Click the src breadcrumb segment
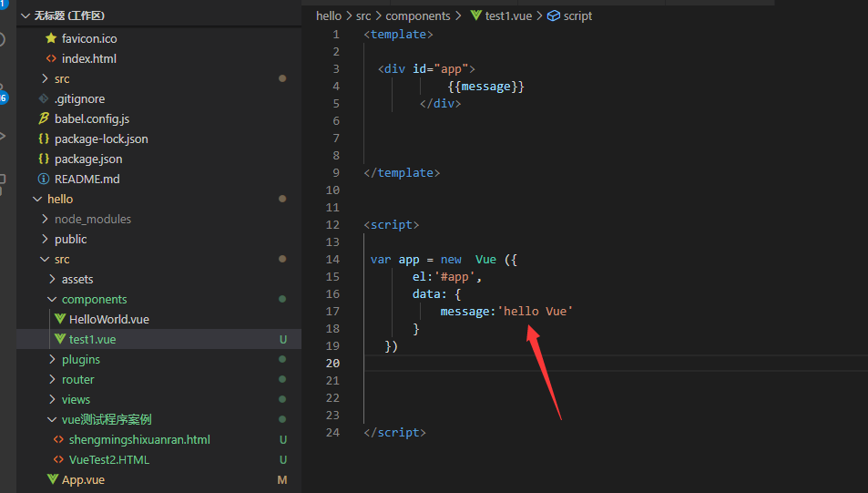This screenshot has height=493, width=868. click(363, 16)
